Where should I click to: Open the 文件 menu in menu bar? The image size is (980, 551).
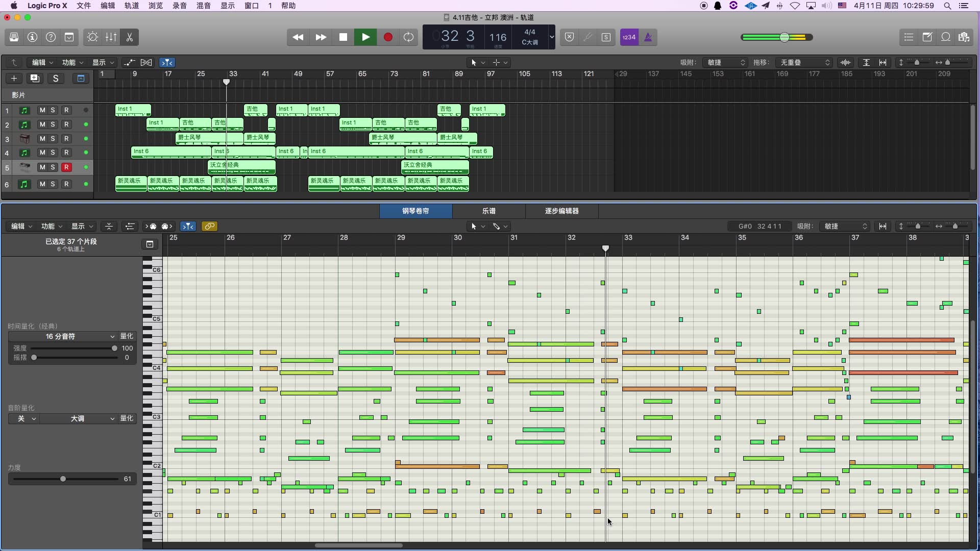[84, 6]
